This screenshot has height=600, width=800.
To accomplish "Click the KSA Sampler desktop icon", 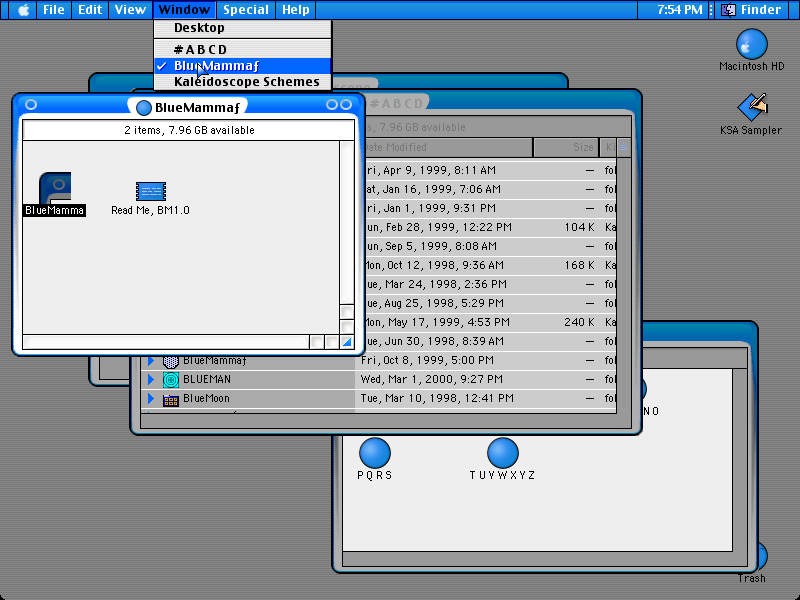I will [x=753, y=107].
